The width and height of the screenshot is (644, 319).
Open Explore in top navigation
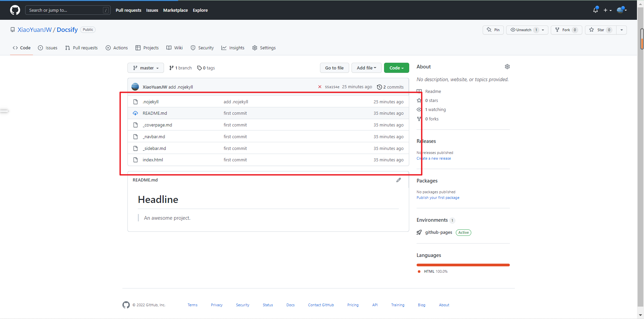click(x=200, y=10)
